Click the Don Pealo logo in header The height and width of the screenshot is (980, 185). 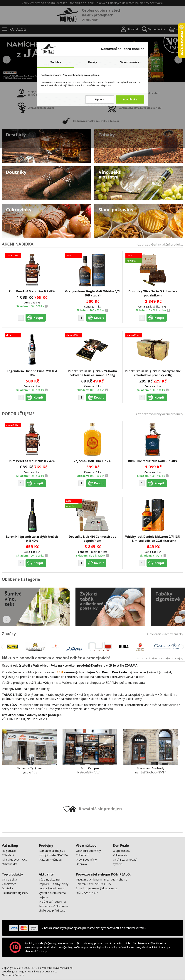(68, 15)
